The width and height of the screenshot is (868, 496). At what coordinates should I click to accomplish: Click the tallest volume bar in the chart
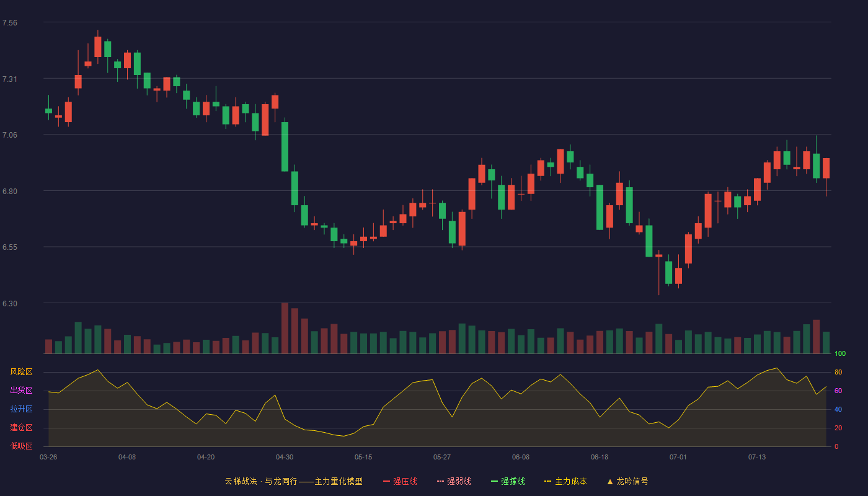click(x=285, y=328)
